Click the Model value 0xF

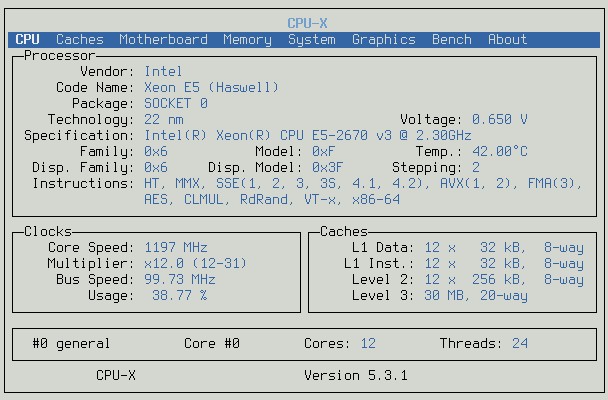pos(323,152)
